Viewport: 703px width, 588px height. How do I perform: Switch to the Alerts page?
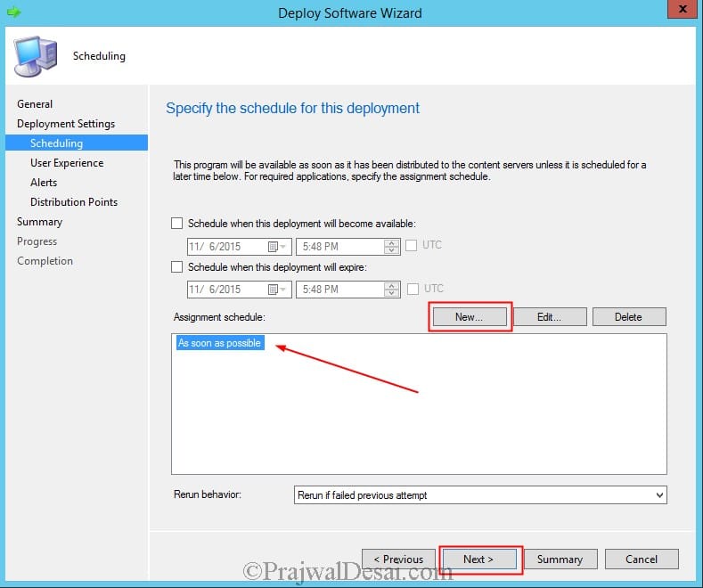pos(44,183)
